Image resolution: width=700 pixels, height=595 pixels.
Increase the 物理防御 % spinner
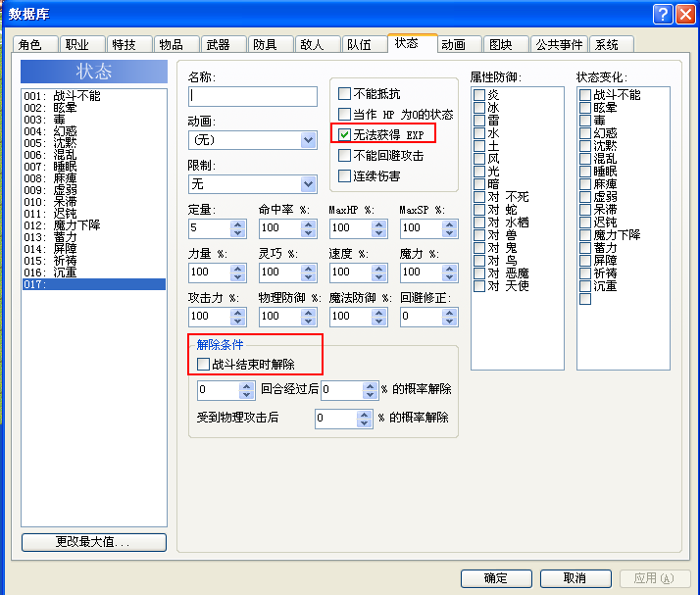pyautogui.click(x=309, y=313)
